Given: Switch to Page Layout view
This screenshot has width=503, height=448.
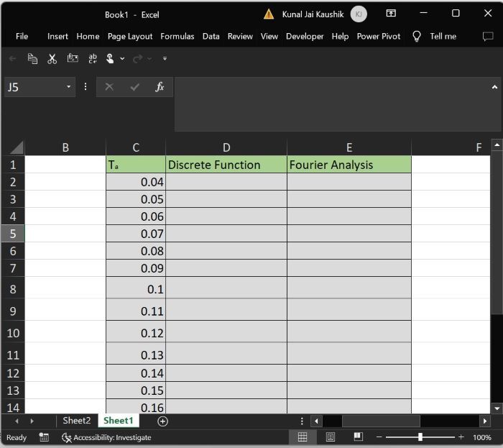Looking at the screenshot, I should [331, 437].
